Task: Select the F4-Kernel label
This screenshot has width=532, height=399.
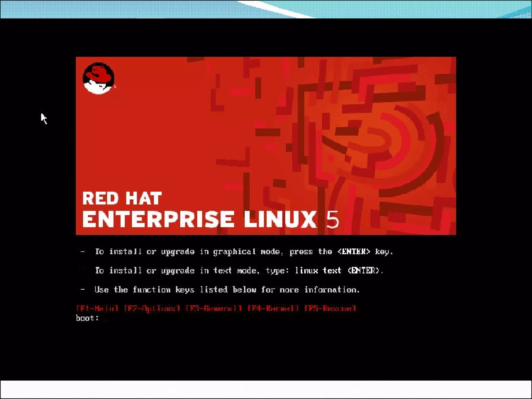Action: [273, 309]
